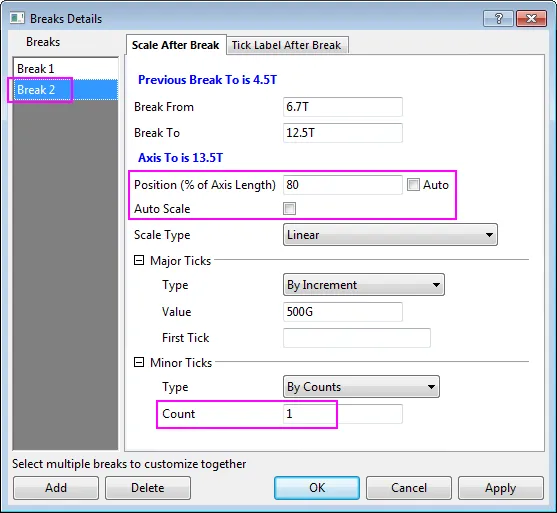
Task: Open the Scale Type dropdown
Action: (x=390, y=235)
